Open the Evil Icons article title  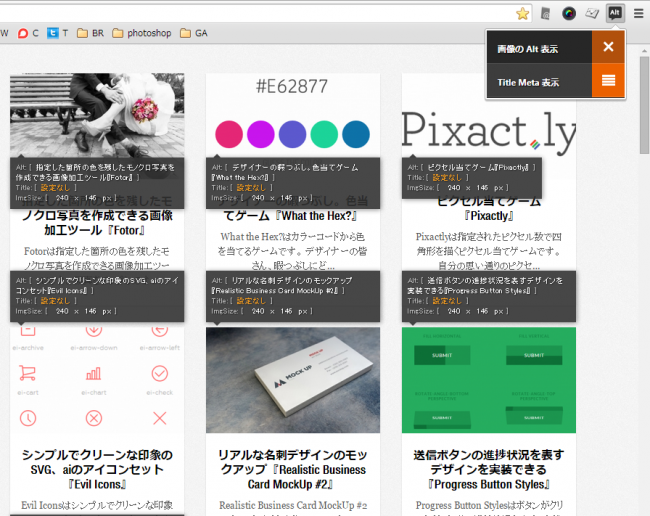[x=97, y=470]
